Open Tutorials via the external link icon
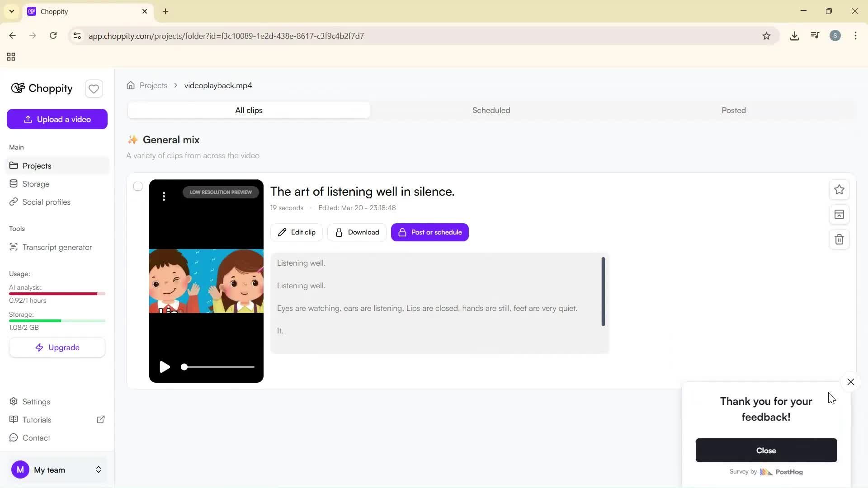 coord(101,419)
